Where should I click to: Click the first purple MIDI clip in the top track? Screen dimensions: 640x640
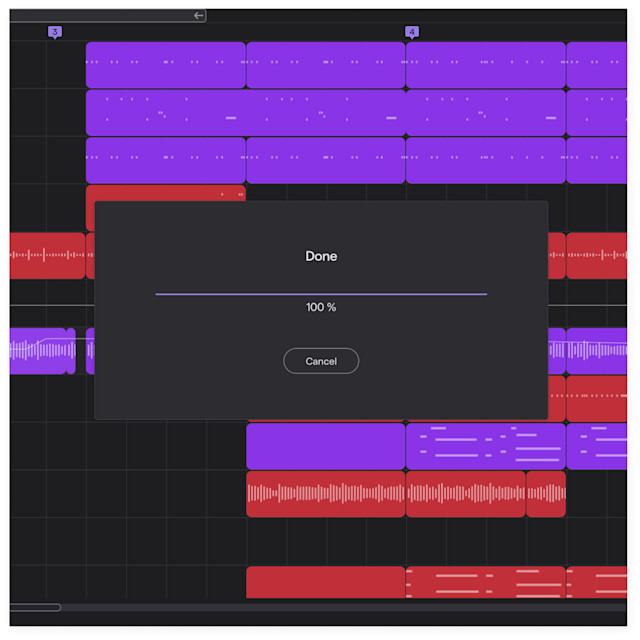tap(165, 65)
